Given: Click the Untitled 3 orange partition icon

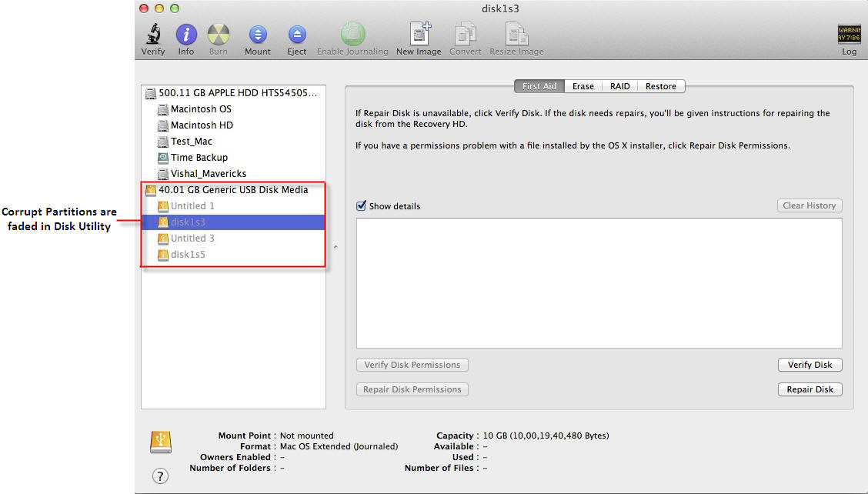Looking at the screenshot, I should pyautogui.click(x=163, y=239).
